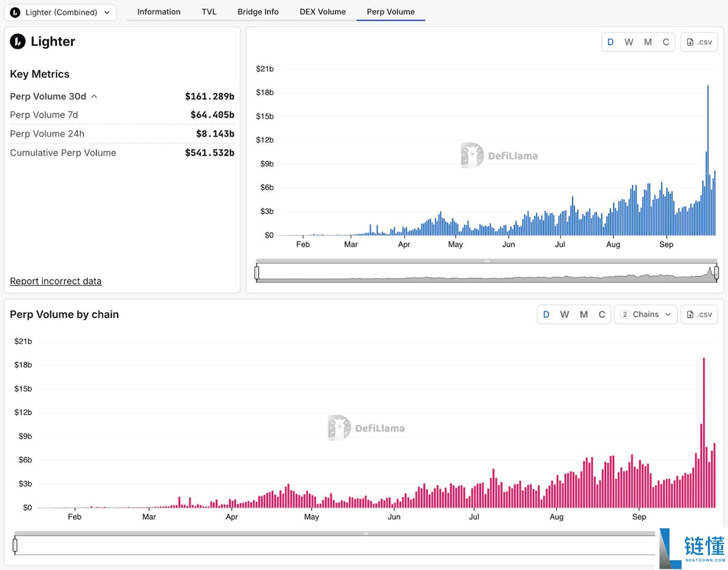
Task: Click left handle of bottom chart range slider
Action: point(15,545)
